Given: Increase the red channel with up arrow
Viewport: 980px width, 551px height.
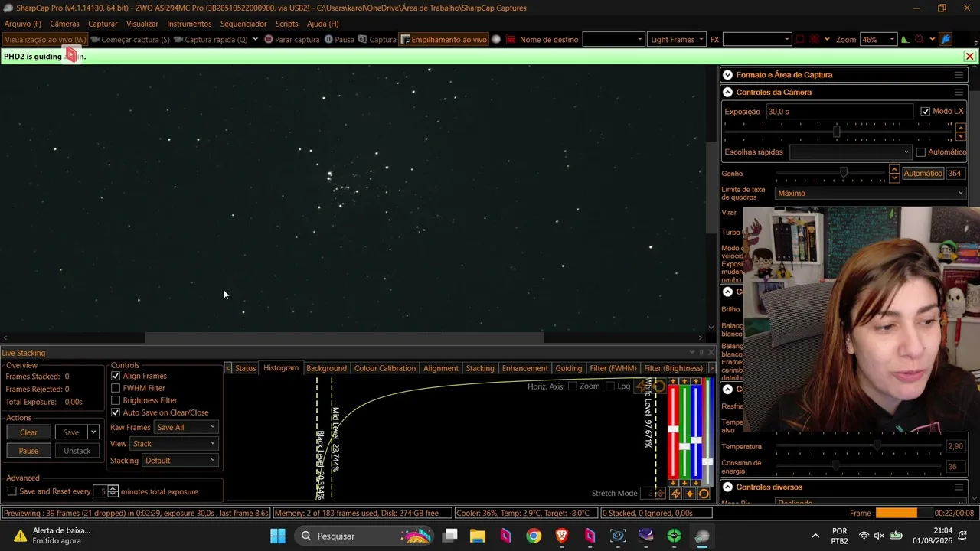Looking at the screenshot, I should pos(673,381).
